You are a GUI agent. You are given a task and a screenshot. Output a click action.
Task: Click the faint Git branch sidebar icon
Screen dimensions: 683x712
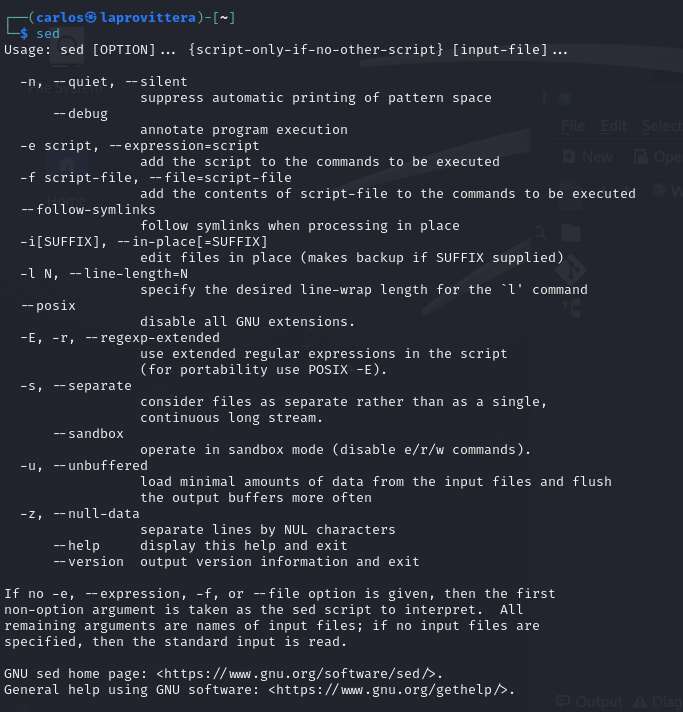(x=571, y=269)
